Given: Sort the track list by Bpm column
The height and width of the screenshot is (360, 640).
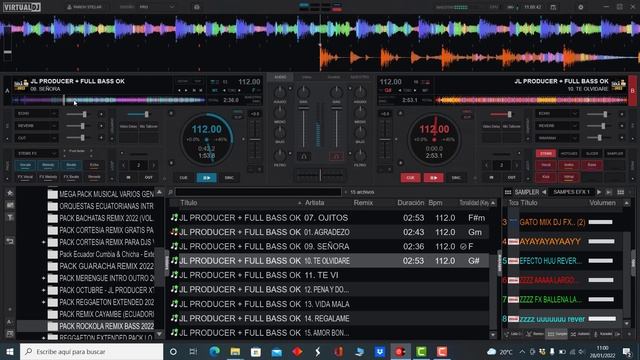Looking at the screenshot, I should tap(436, 203).
